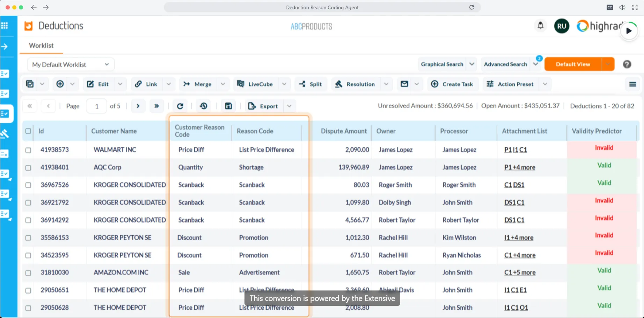Open the Action Preset button

coord(511,84)
